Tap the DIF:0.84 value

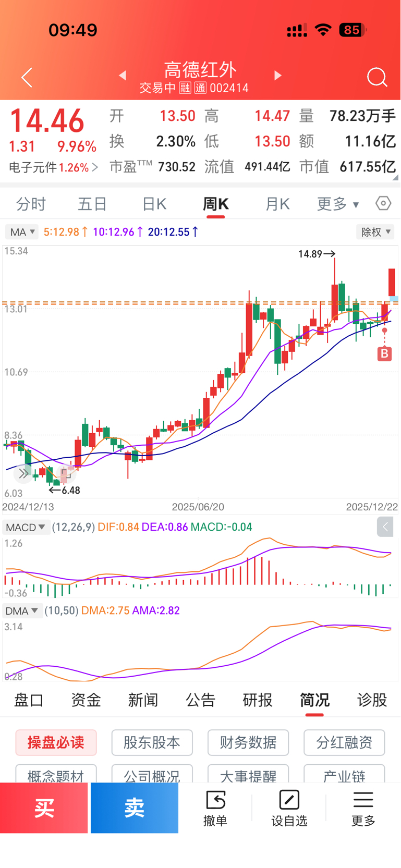point(118,527)
